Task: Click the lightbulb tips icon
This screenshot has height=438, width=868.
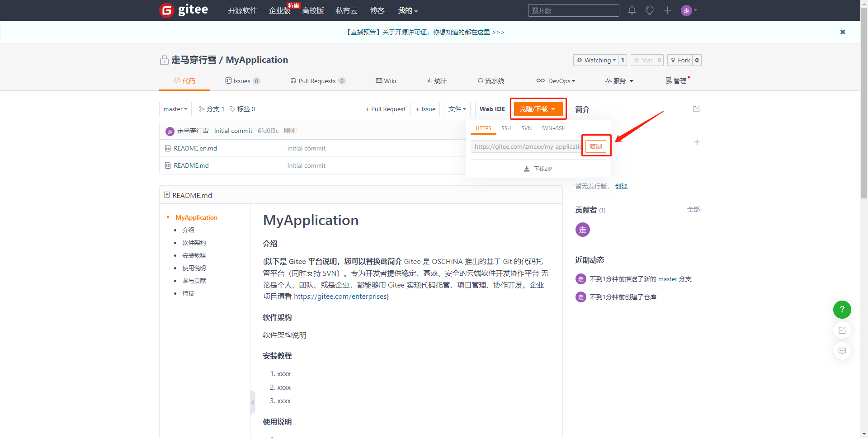Action: (650, 10)
